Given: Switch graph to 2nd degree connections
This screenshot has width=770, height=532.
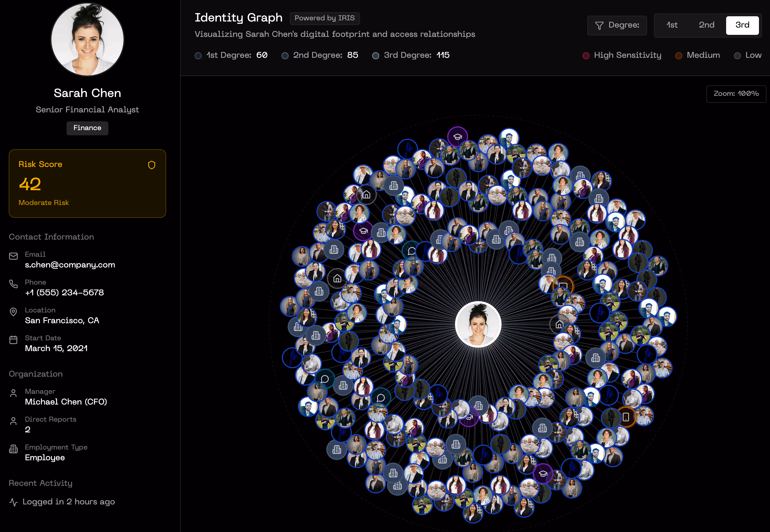Looking at the screenshot, I should 706,25.
